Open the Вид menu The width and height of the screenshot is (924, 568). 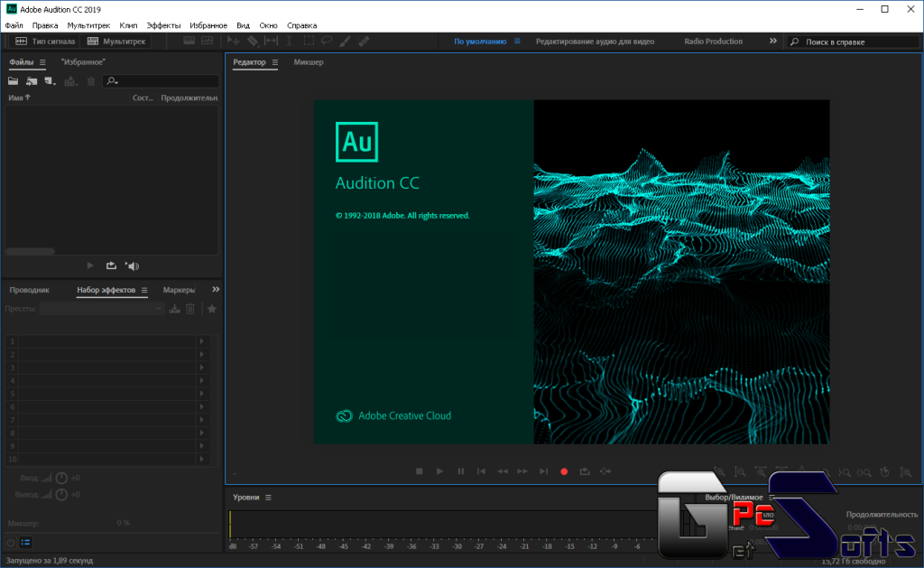point(243,25)
